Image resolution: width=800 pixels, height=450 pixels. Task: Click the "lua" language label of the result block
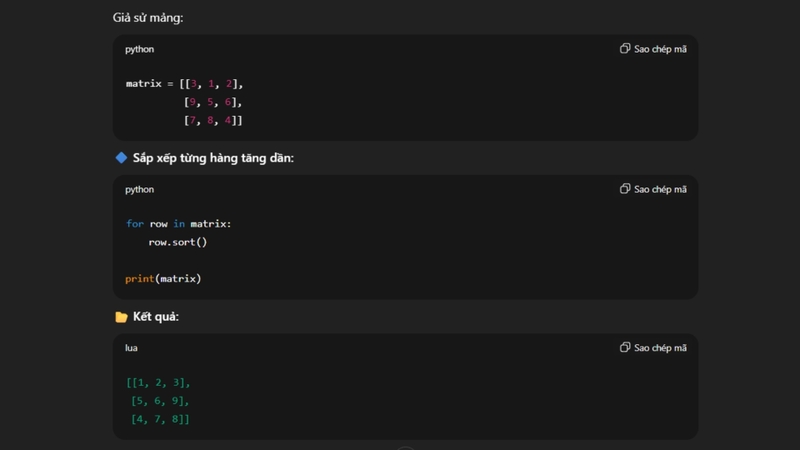[x=132, y=348]
